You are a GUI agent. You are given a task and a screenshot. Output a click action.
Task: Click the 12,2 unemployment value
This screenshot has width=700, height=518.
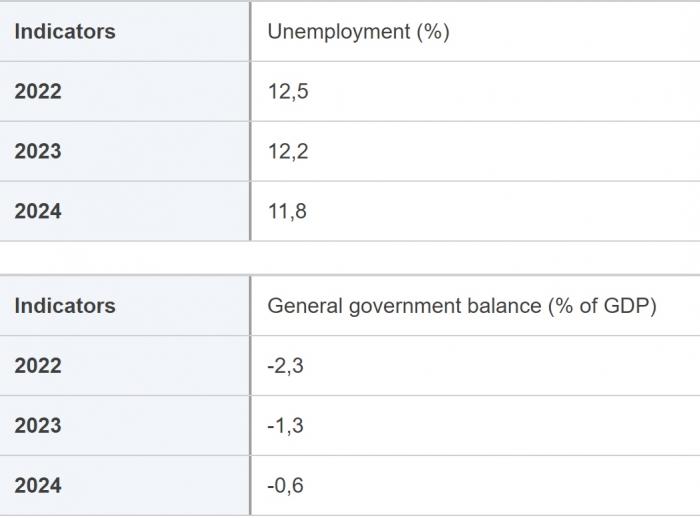(287, 152)
